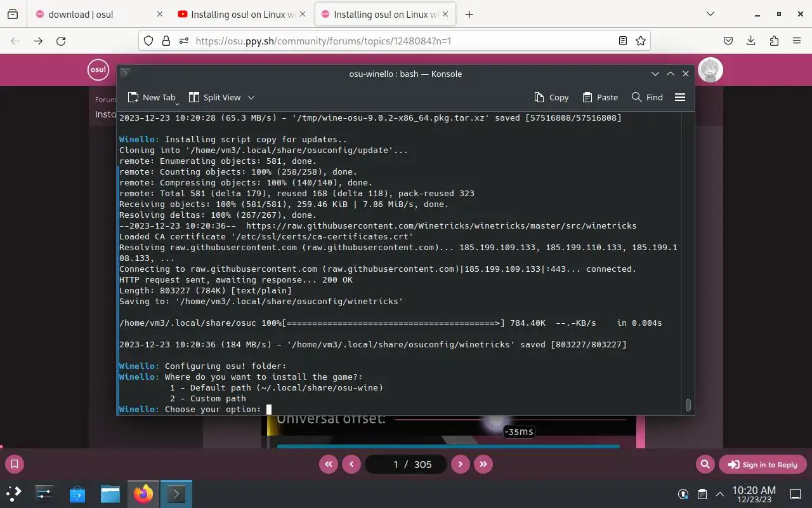This screenshot has height=508, width=812.
Task: Click Split View in Konsole
Action: 214,97
